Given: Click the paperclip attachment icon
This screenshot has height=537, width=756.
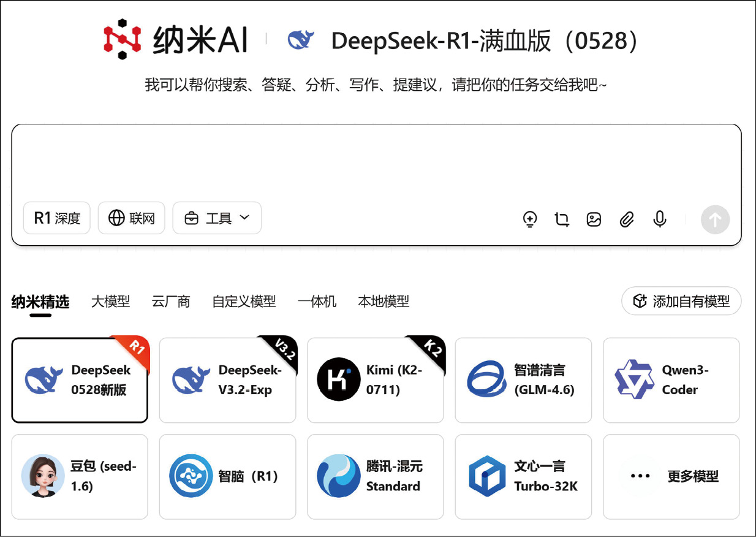Looking at the screenshot, I should [626, 219].
